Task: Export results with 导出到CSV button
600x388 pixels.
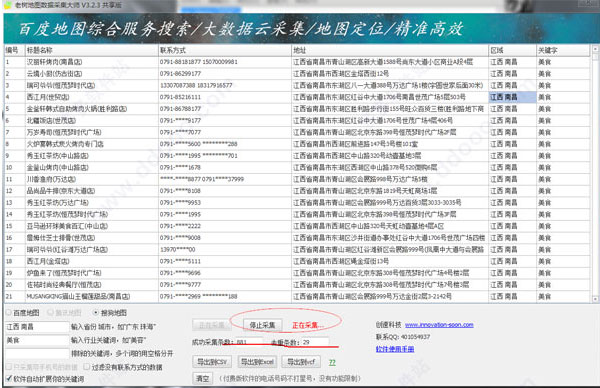Action: pyautogui.click(x=212, y=362)
